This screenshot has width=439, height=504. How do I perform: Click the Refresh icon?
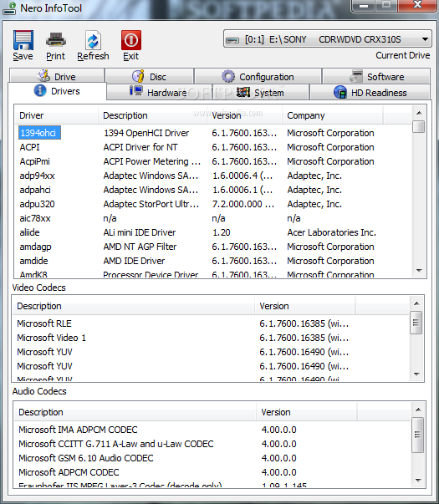[93, 40]
